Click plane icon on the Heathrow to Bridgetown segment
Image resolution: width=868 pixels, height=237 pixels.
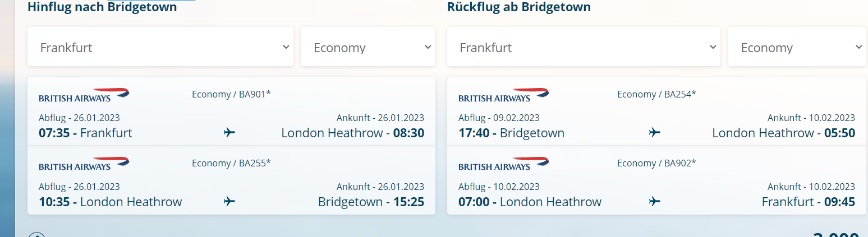pos(229,202)
